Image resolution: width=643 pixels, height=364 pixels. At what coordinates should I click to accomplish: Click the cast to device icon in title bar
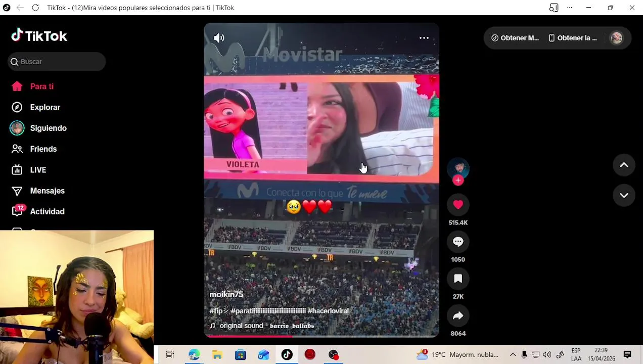(554, 8)
